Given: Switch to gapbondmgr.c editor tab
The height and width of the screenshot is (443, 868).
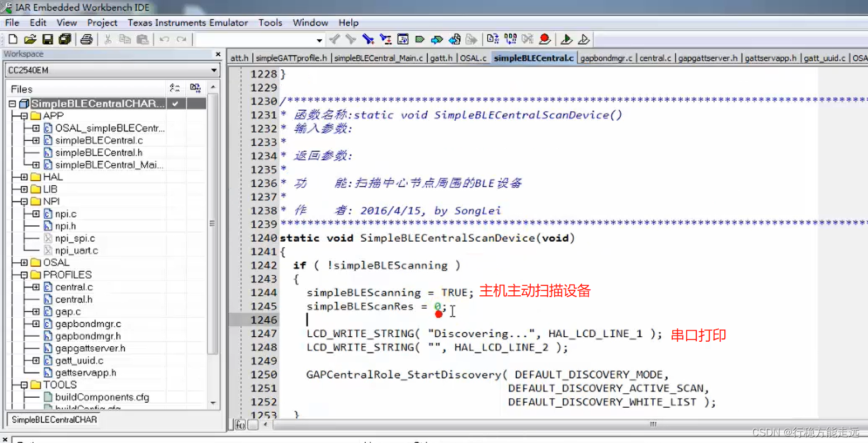Looking at the screenshot, I should coord(606,58).
